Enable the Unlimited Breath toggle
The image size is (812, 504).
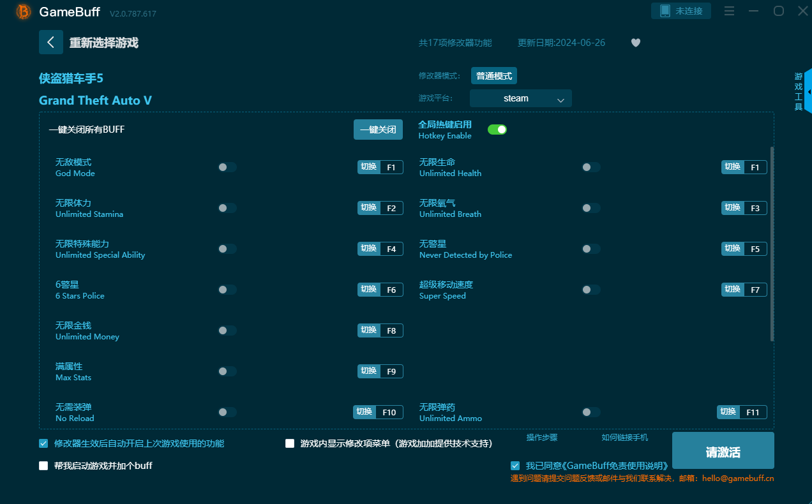tap(591, 208)
